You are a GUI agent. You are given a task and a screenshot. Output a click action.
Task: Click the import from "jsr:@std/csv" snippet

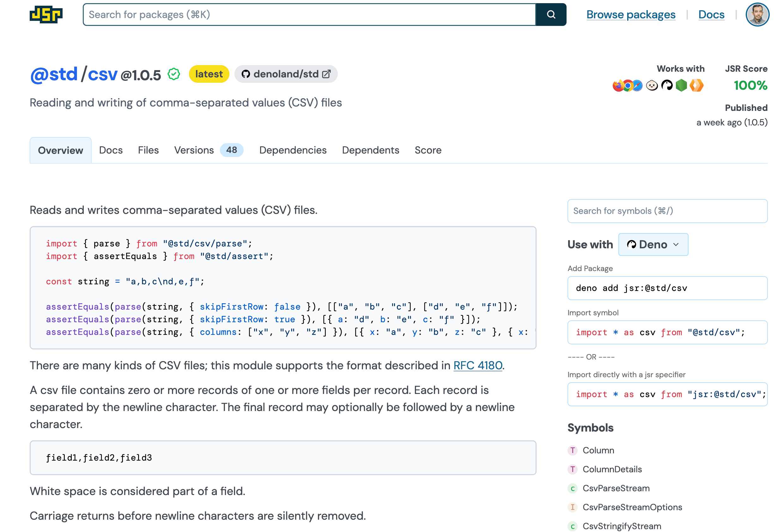[x=667, y=395]
